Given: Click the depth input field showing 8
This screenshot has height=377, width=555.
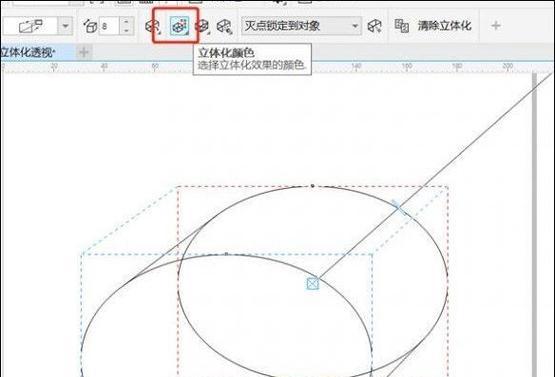Looking at the screenshot, I should [110, 26].
